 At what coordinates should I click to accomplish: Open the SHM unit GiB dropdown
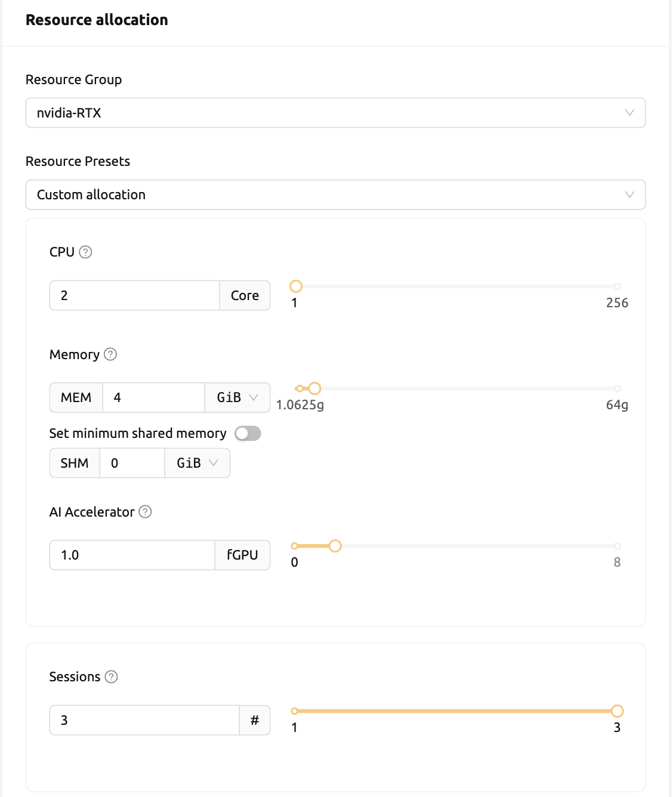click(x=198, y=463)
